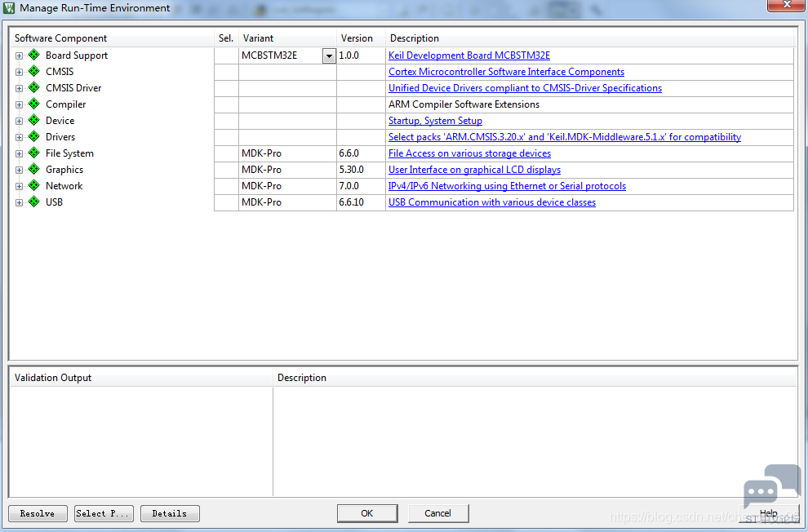Close the Manage Run-Time Environment dialog
The height and width of the screenshot is (532, 808).
click(786, 5)
